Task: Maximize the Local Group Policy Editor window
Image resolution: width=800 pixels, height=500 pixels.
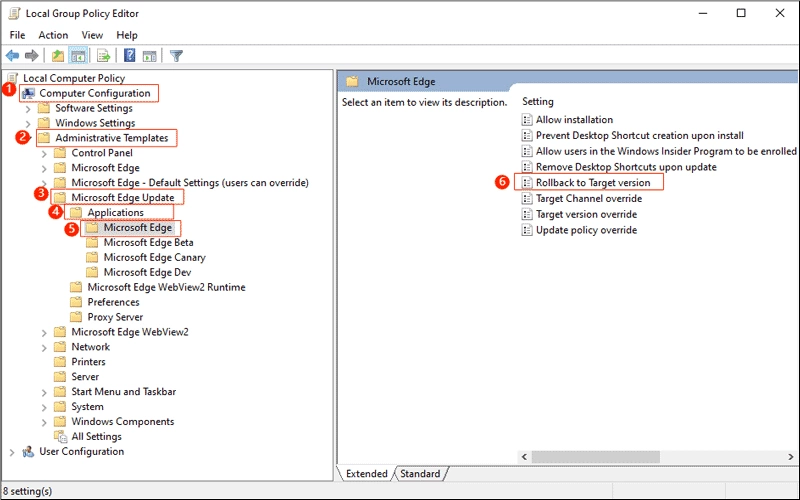Action: click(x=741, y=13)
